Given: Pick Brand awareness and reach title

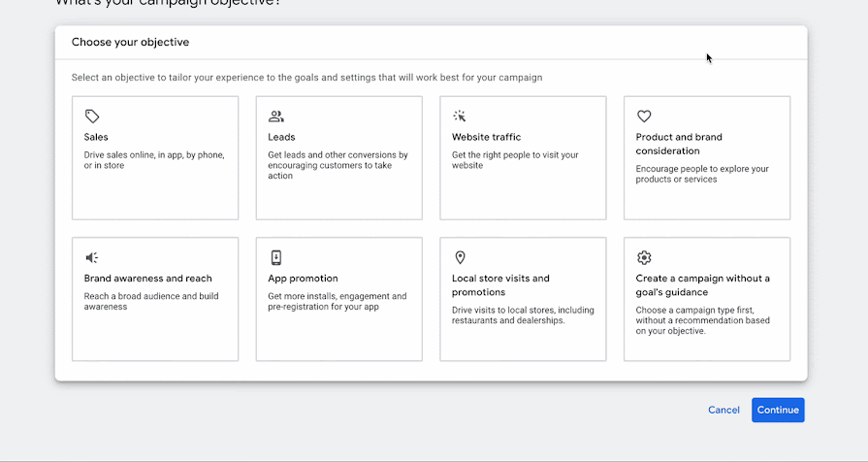Looking at the screenshot, I should 147,279.
